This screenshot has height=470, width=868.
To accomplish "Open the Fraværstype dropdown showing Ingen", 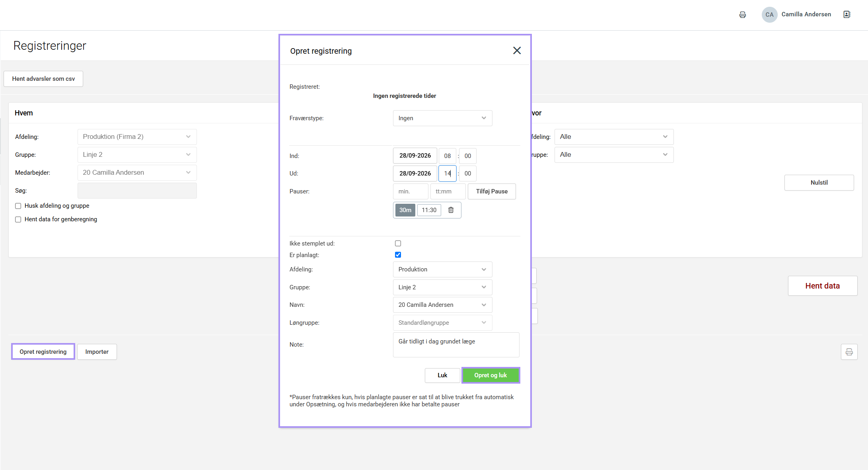I will pyautogui.click(x=442, y=118).
